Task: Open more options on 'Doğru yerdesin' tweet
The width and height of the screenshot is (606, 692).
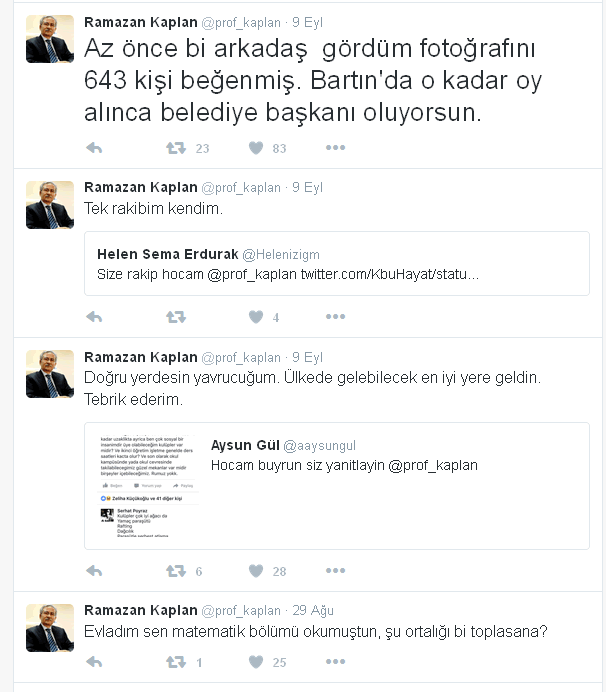Action: (x=335, y=571)
